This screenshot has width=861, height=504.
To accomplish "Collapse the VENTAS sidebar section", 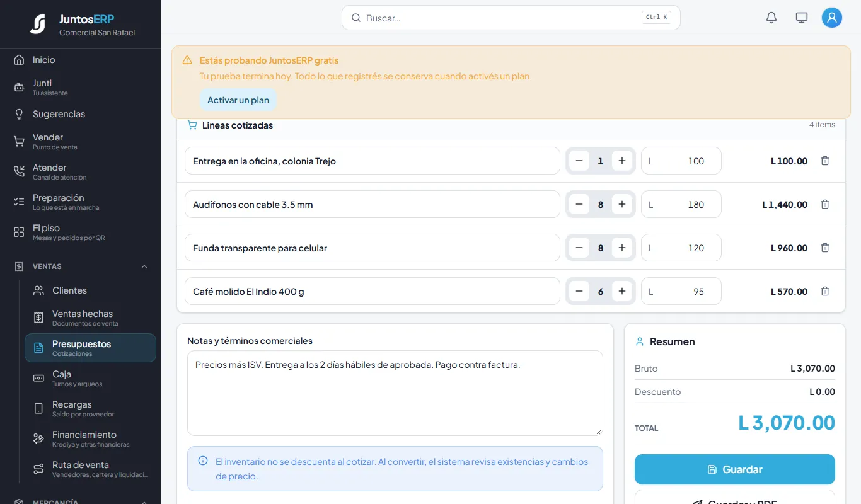I will [81, 266].
